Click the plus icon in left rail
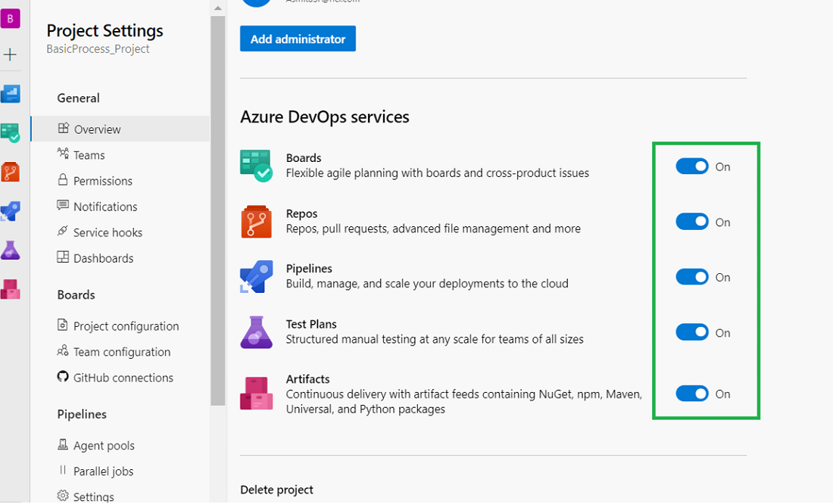The width and height of the screenshot is (833, 504). [x=10, y=54]
